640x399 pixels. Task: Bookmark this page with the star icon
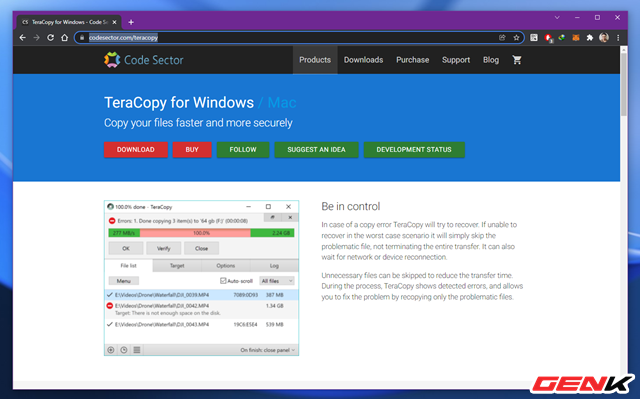click(516, 38)
